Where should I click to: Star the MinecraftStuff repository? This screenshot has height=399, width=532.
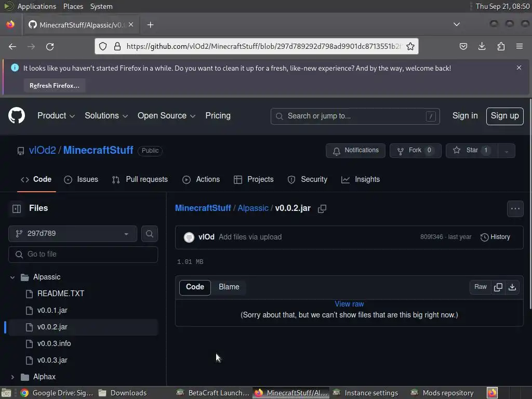point(472,150)
